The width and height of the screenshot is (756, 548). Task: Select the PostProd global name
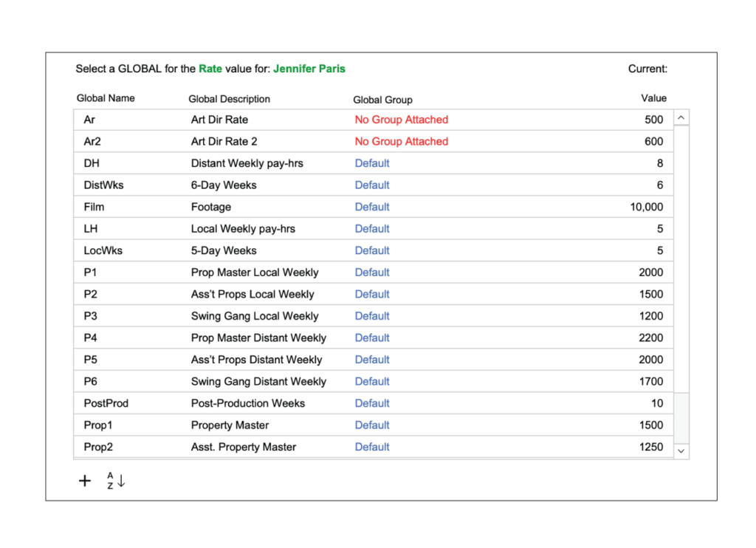[x=106, y=403]
